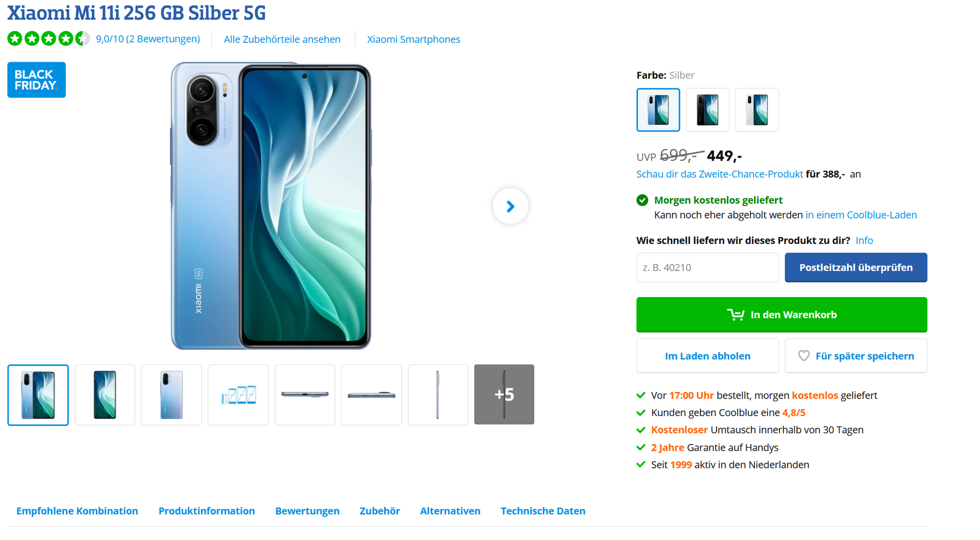The image size is (980, 540).
Task: Click the shopping cart icon in green button
Action: click(x=735, y=315)
